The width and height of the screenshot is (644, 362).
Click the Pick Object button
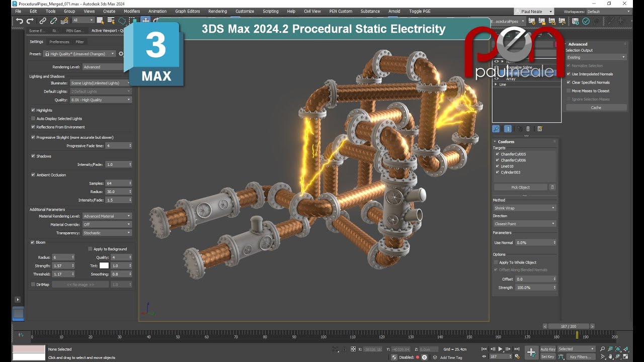click(520, 188)
